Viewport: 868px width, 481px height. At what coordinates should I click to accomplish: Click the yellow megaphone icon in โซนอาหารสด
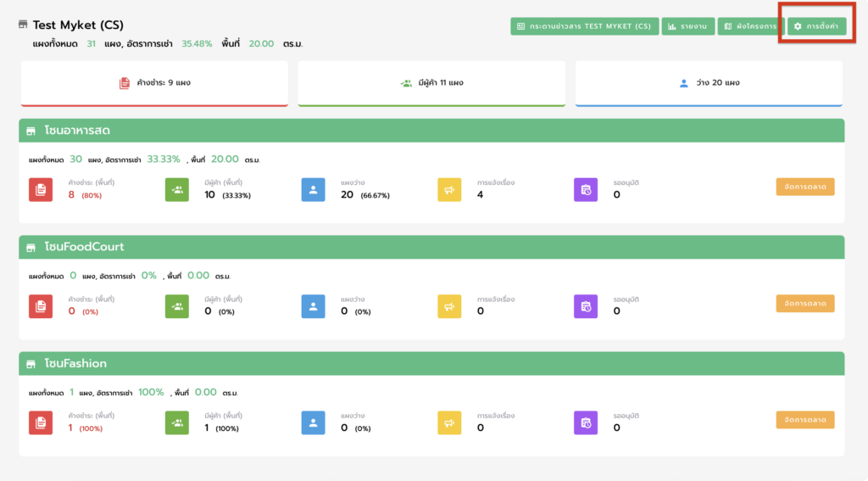click(x=449, y=190)
